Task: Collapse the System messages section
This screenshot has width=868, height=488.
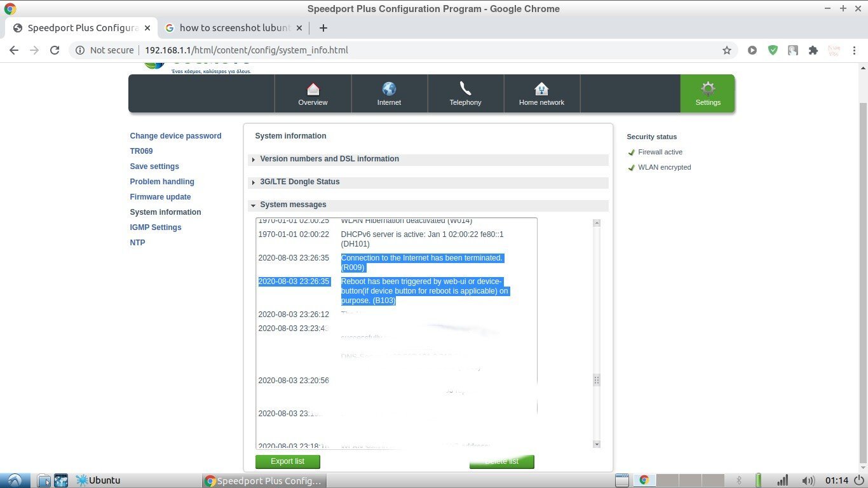Action: point(428,205)
